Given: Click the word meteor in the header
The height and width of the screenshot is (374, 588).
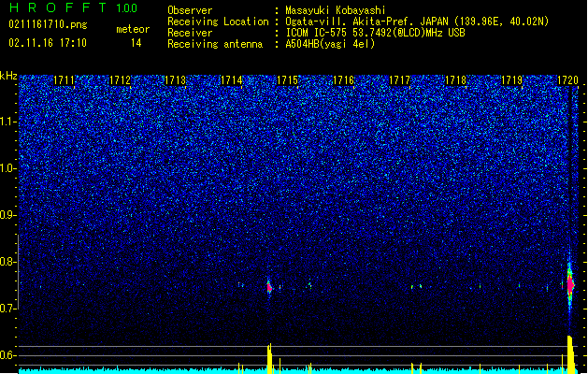Looking at the screenshot, I should pos(133,29).
